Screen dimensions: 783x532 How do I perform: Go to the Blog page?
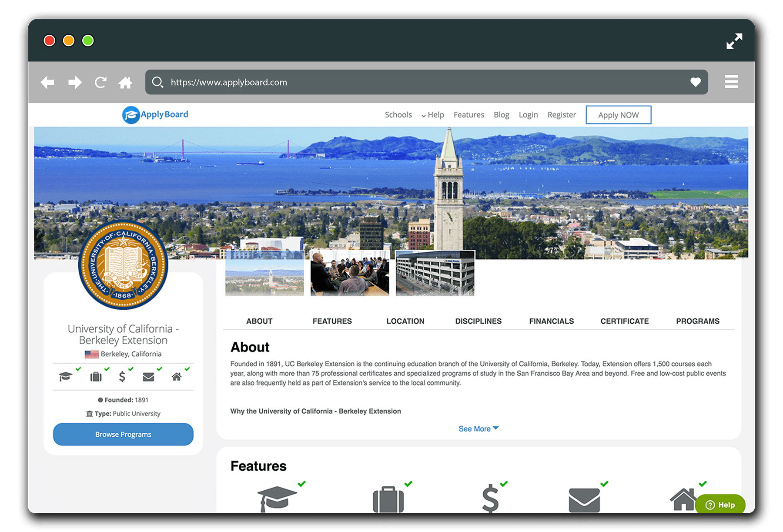pyautogui.click(x=502, y=115)
